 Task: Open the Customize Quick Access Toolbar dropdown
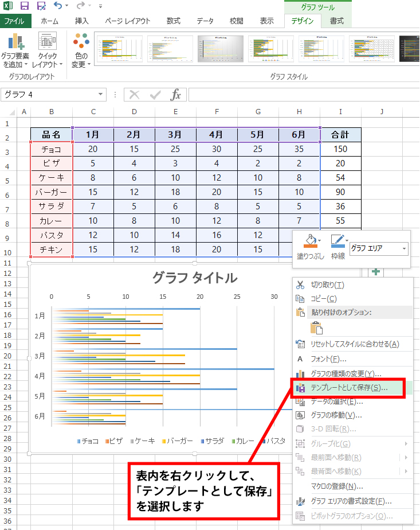point(101,6)
